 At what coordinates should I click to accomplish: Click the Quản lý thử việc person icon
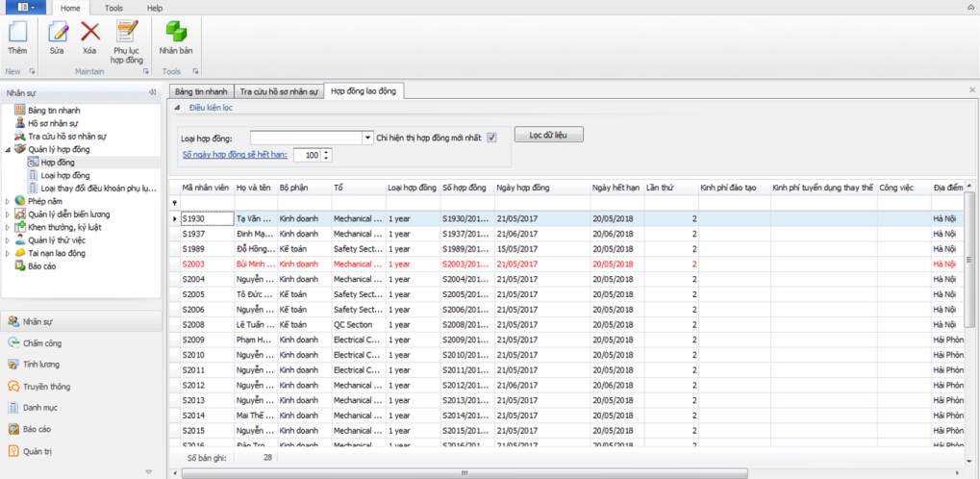click(20, 240)
